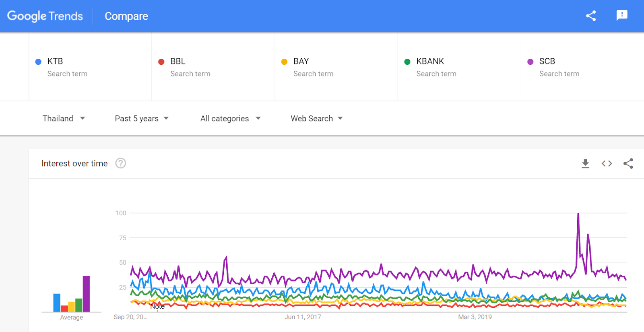Select the KTB search term box
The width and height of the screenshot is (644, 332).
pyautogui.click(x=90, y=67)
